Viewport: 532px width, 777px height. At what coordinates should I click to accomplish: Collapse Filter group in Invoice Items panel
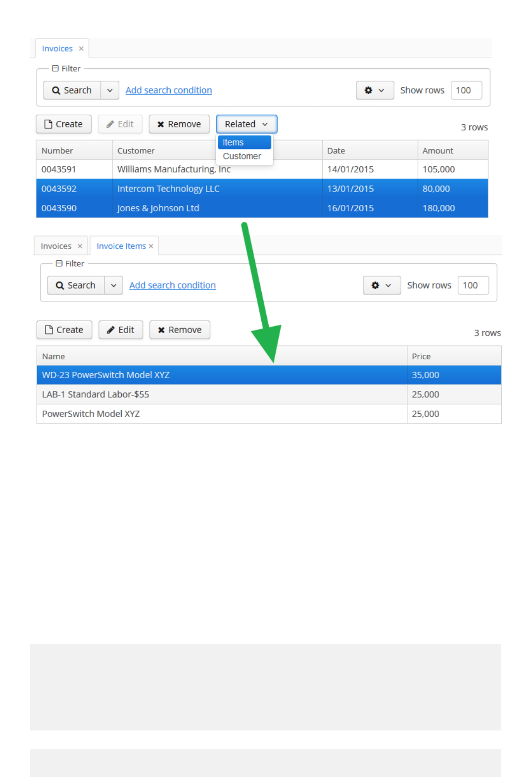tap(59, 264)
